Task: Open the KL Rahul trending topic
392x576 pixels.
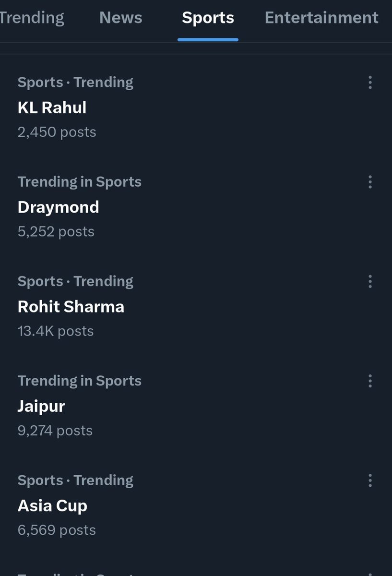Action: (x=52, y=108)
